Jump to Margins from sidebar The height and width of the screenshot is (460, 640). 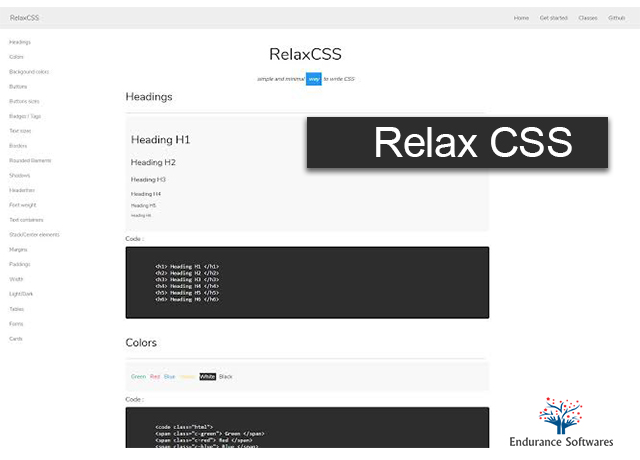(x=18, y=249)
